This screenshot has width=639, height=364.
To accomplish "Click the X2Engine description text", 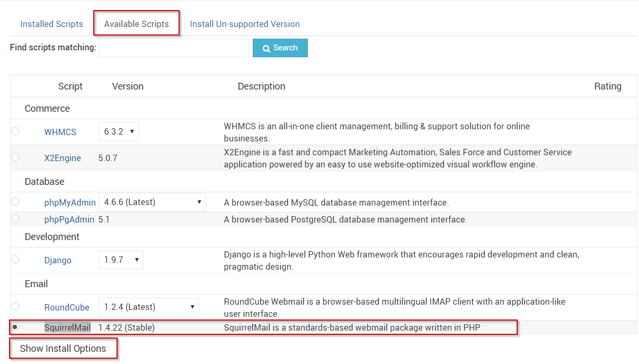I will click(x=398, y=158).
